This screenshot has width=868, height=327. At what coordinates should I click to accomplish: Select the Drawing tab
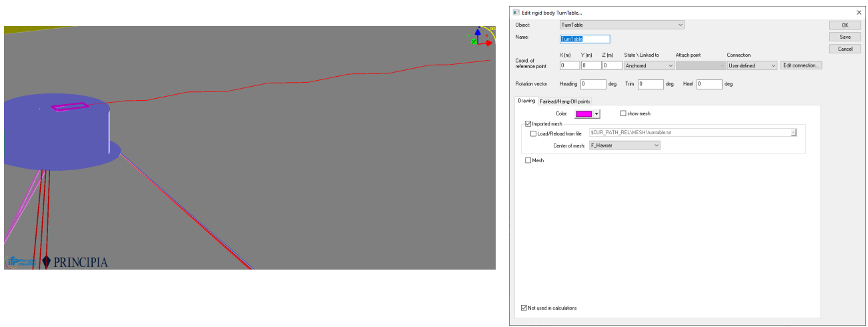click(x=526, y=101)
